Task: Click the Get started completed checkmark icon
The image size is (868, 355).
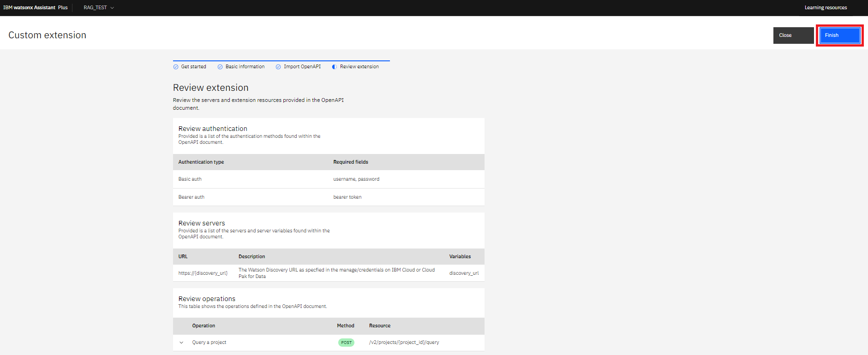Action: click(176, 67)
